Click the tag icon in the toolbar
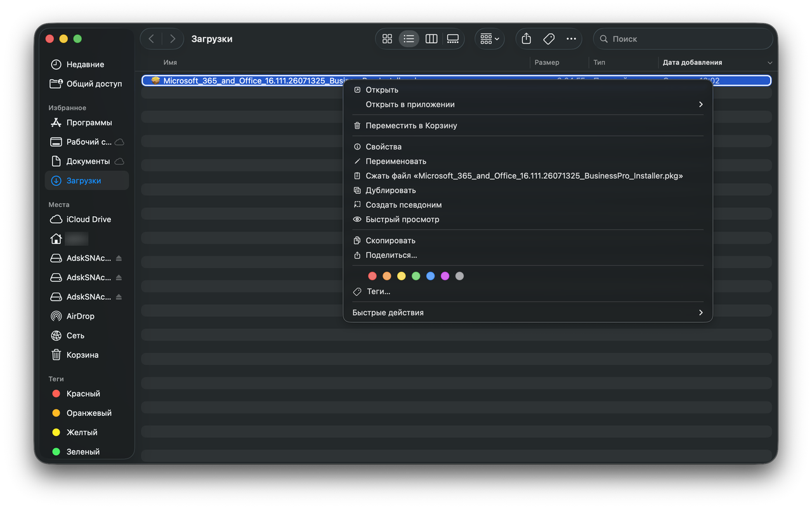The height and width of the screenshot is (509, 812). (x=549, y=39)
